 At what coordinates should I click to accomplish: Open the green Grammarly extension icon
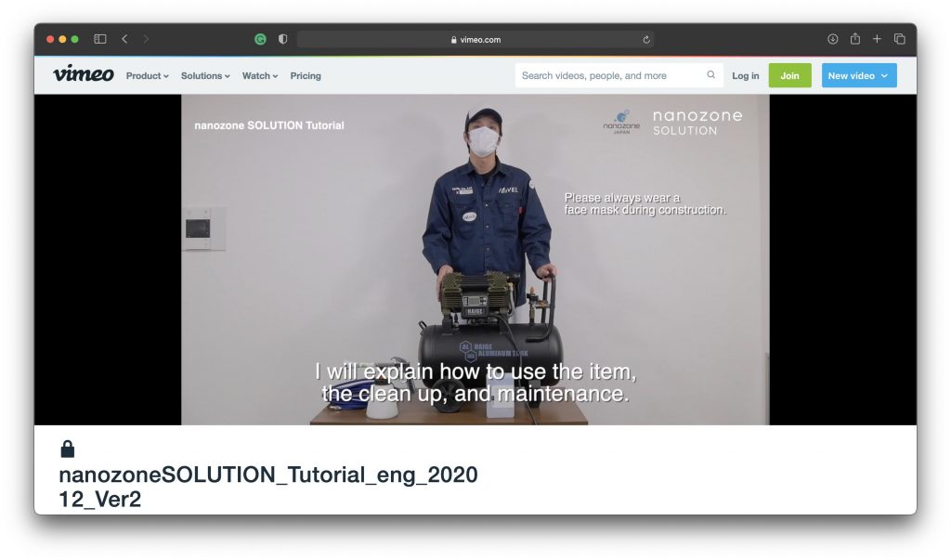pos(260,39)
